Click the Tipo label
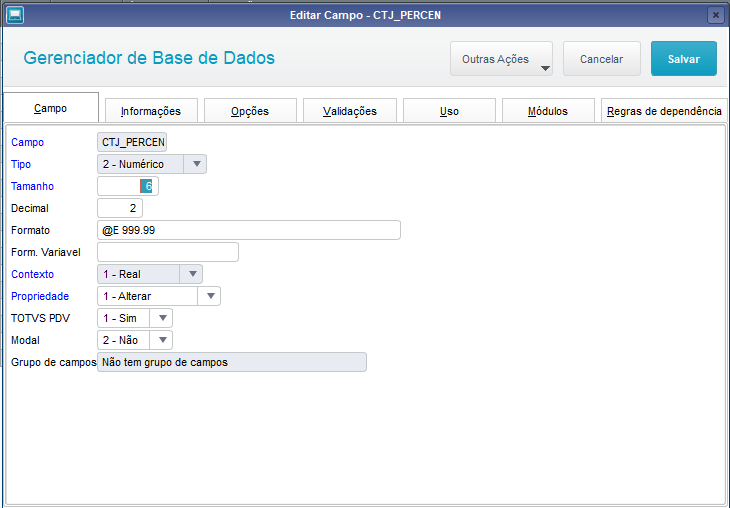Screen dimensions: 730x508 [x=21, y=164]
